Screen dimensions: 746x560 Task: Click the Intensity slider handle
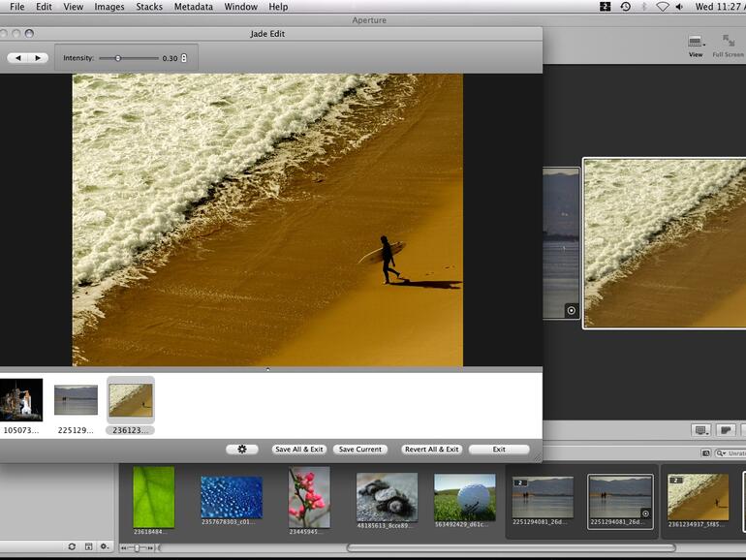pyautogui.click(x=118, y=58)
